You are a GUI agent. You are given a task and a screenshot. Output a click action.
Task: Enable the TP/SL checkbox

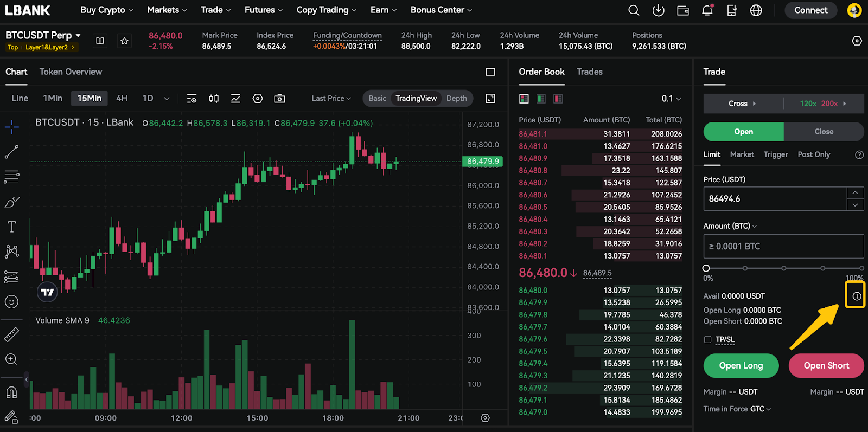click(x=707, y=339)
